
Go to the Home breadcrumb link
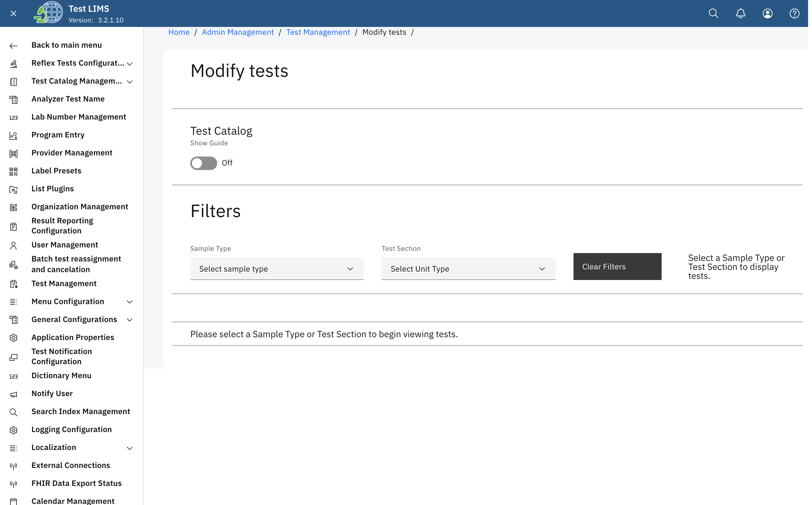179,32
